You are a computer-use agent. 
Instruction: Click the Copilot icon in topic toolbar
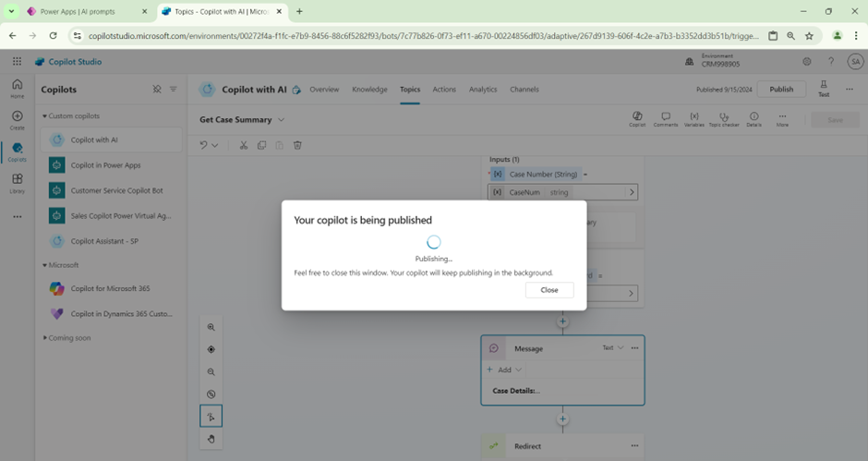click(x=637, y=119)
